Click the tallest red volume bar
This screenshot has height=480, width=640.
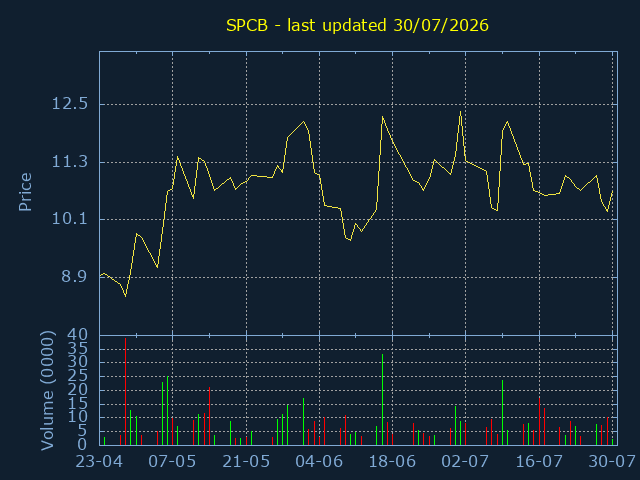125,391
